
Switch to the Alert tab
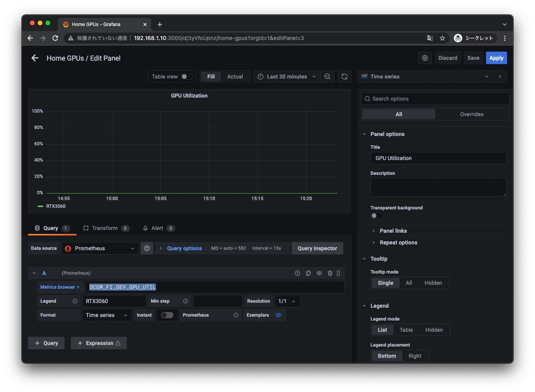click(x=159, y=228)
